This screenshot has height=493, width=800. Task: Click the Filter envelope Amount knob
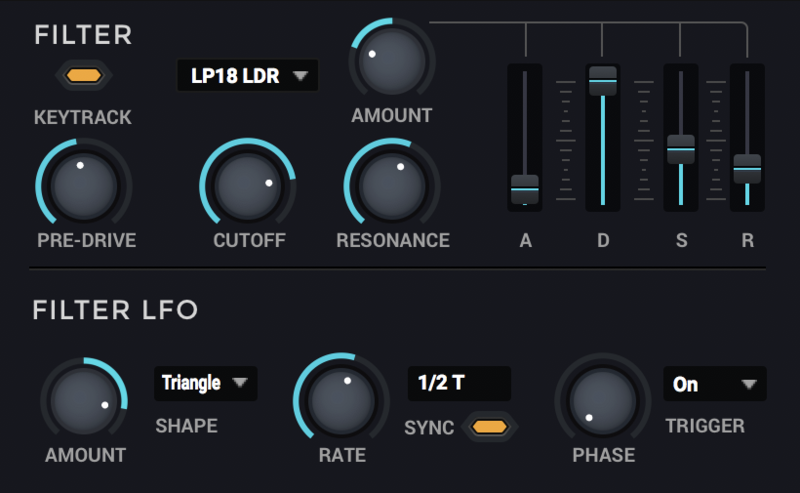(x=391, y=61)
